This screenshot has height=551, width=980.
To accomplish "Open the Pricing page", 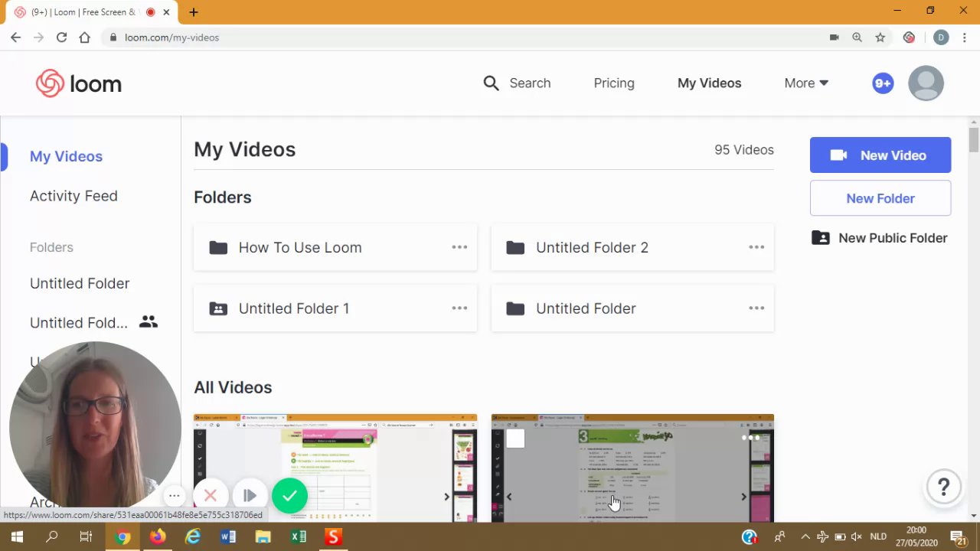I will click(x=614, y=83).
